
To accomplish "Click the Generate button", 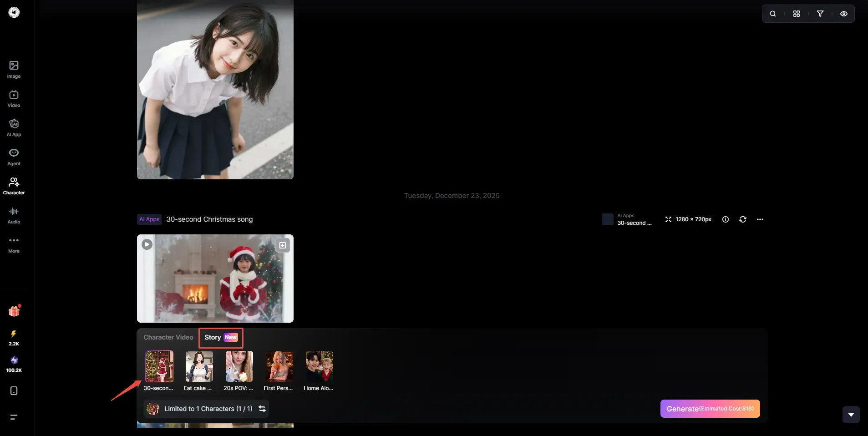I will [710, 409].
